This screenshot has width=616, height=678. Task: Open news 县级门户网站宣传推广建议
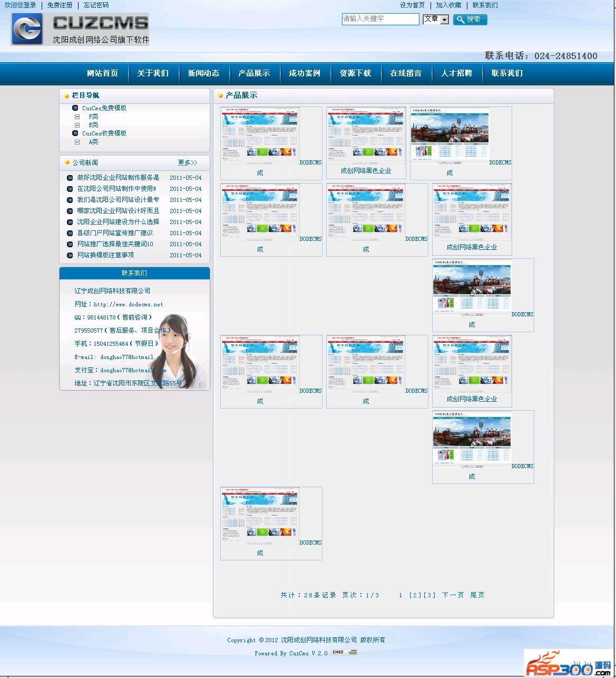[115, 233]
